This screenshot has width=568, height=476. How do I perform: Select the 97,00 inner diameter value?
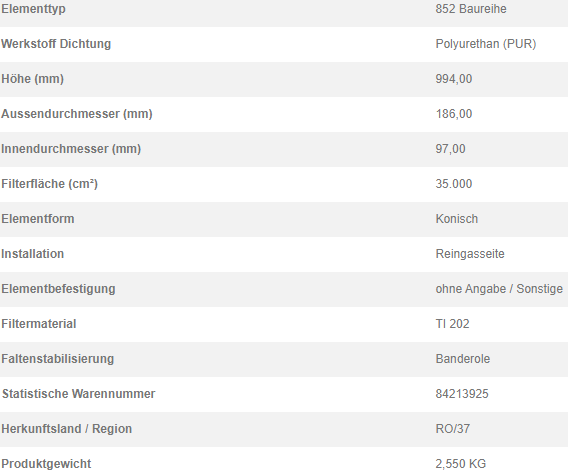click(x=451, y=149)
